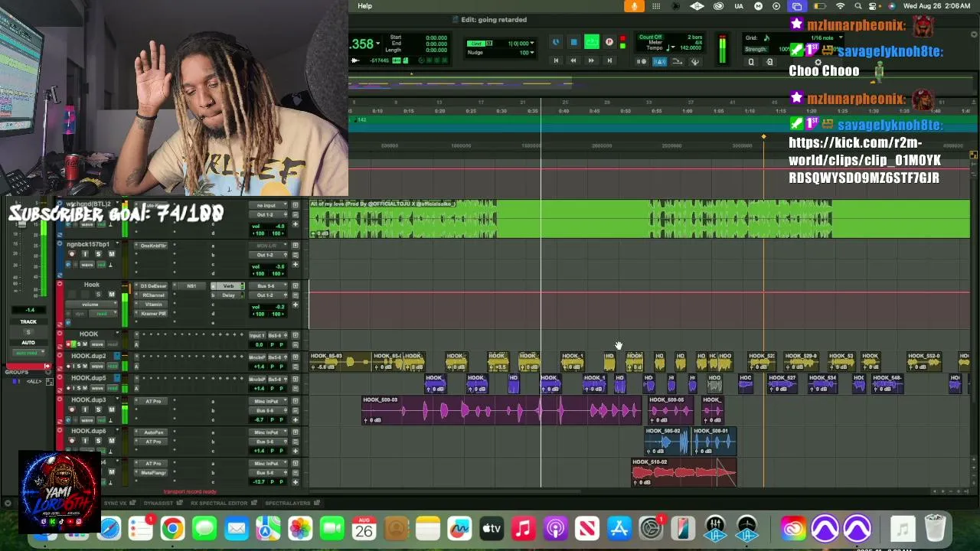
Task: Select the purple HOOK_500-03 clip
Action: tap(501, 411)
